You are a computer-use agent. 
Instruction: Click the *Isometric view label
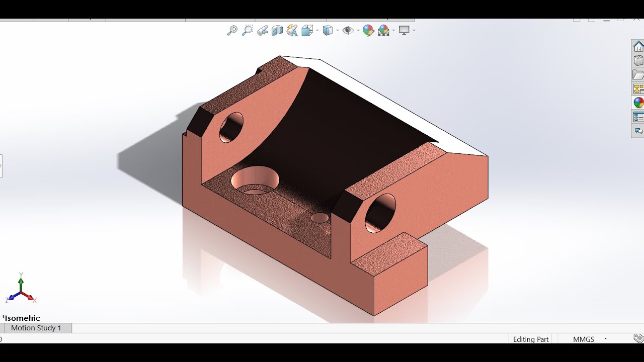tap(21, 318)
